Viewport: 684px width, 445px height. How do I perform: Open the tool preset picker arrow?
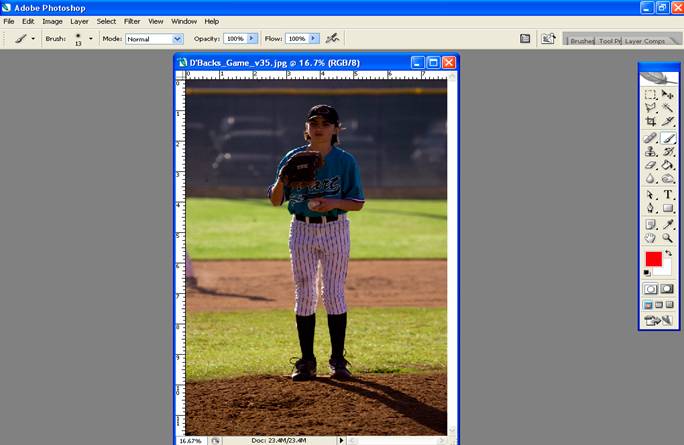[x=33, y=39]
